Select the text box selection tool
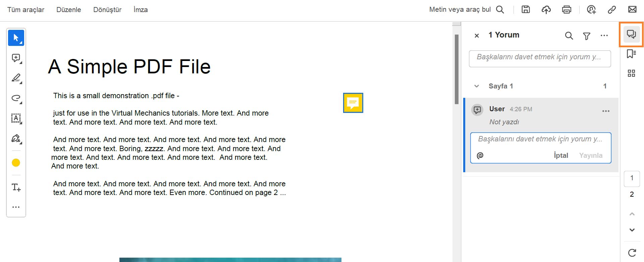644x262 pixels. (x=16, y=118)
